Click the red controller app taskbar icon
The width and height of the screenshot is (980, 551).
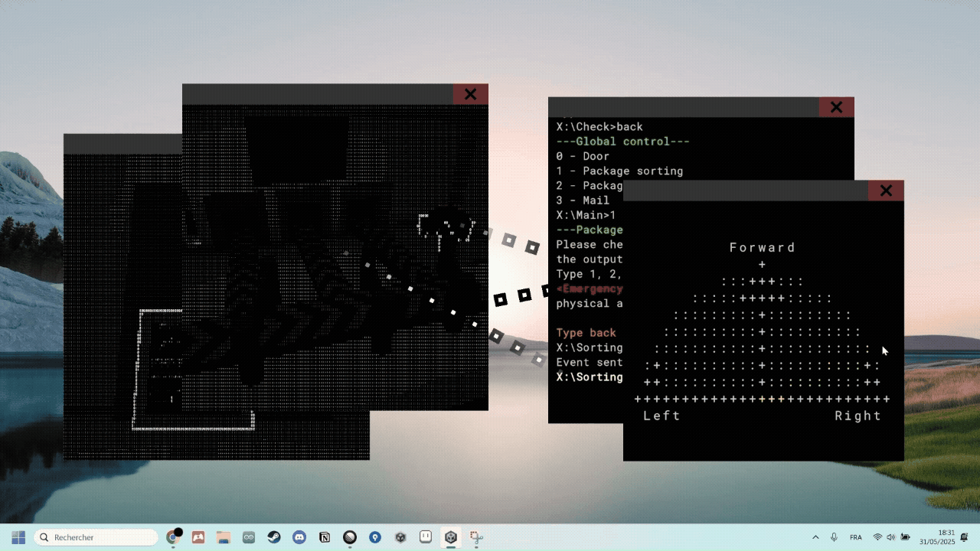point(198,537)
